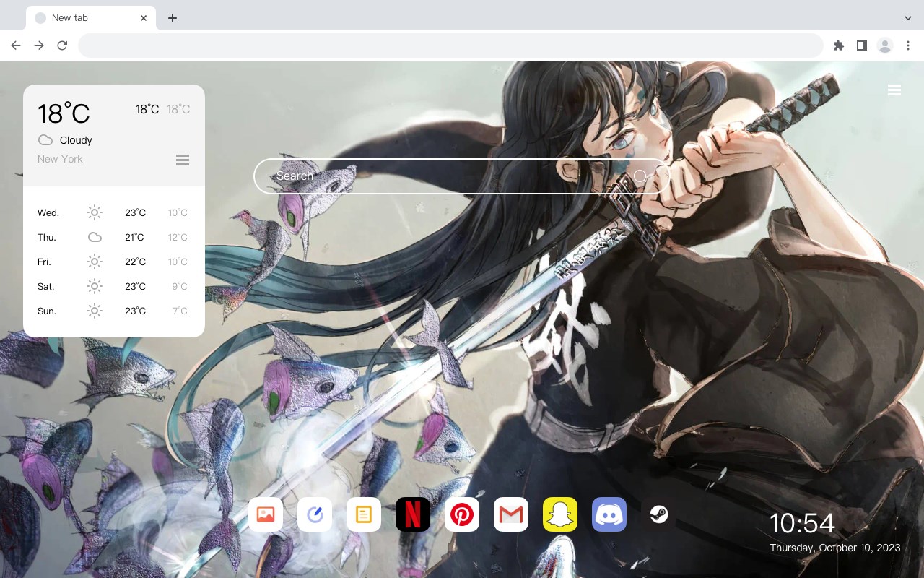Open the Gmail shortcut
924x578 pixels.
point(511,514)
